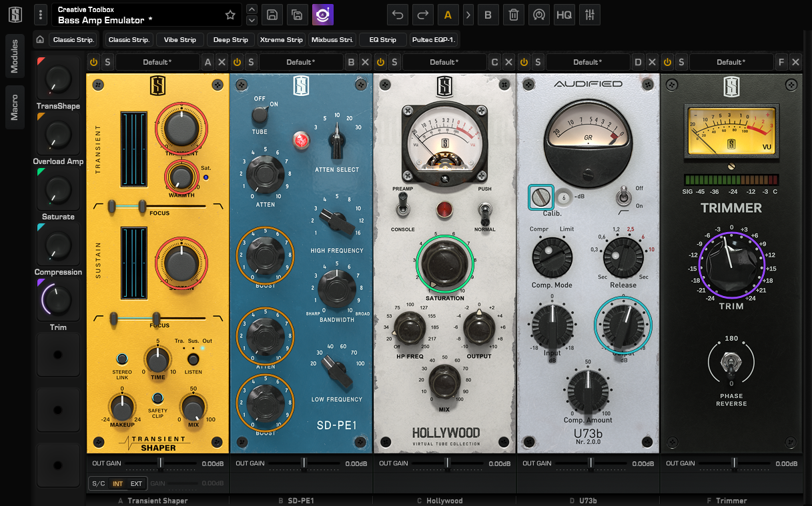The image size is (812, 506).
Task: Turn the Trim macro knob
Action: [58, 300]
